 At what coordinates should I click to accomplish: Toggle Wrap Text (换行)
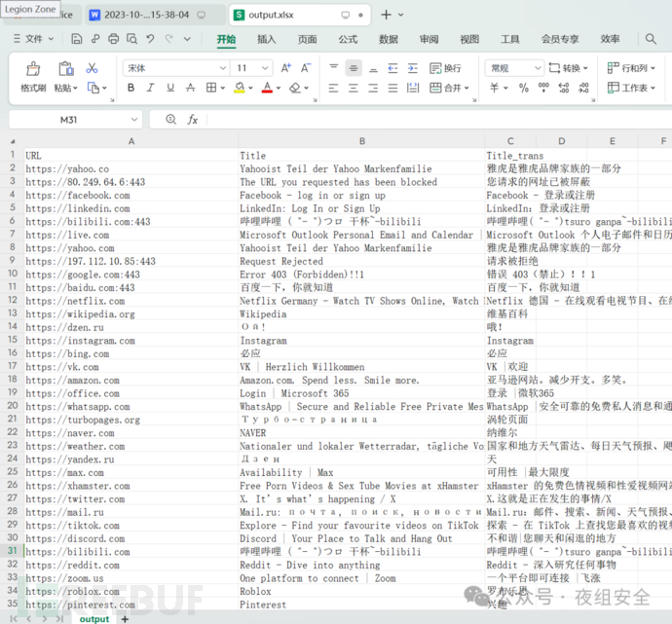tap(444, 68)
